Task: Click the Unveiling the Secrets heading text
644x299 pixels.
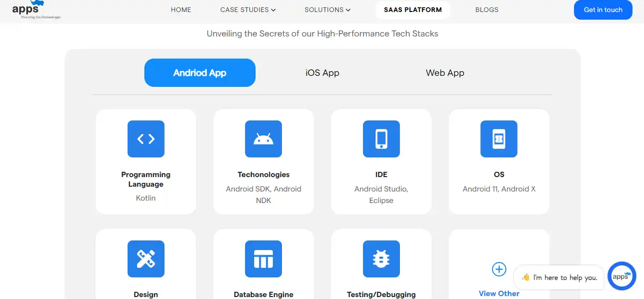Action: pos(322,34)
